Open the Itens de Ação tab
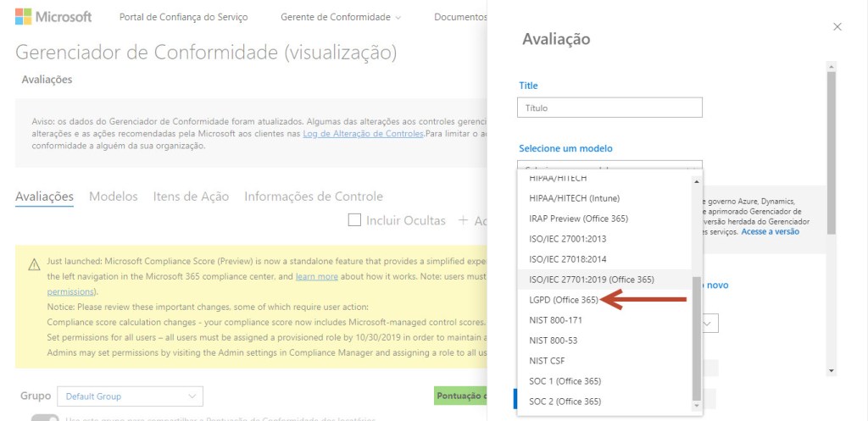This screenshot has width=868, height=421. coord(191,197)
